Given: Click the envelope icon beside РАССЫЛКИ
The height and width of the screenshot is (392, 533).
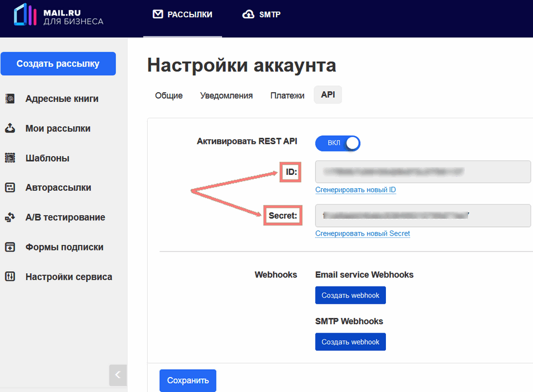Looking at the screenshot, I should pyautogui.click(x=159, y=15).
